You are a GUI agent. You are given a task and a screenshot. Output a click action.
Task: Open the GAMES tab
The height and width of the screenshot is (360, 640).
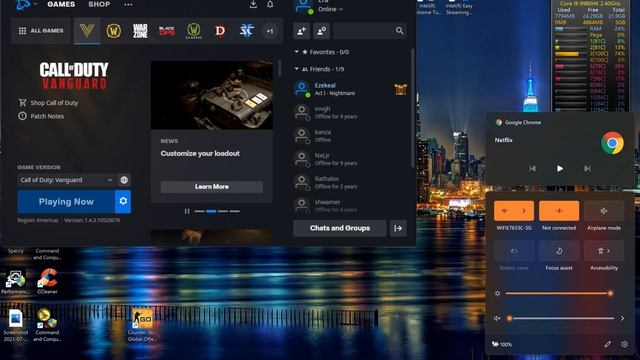(x=61, y=4)
